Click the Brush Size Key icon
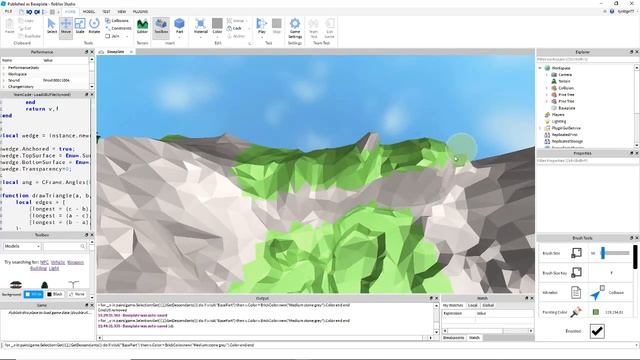640x360 pixels. tap(576, 272)
